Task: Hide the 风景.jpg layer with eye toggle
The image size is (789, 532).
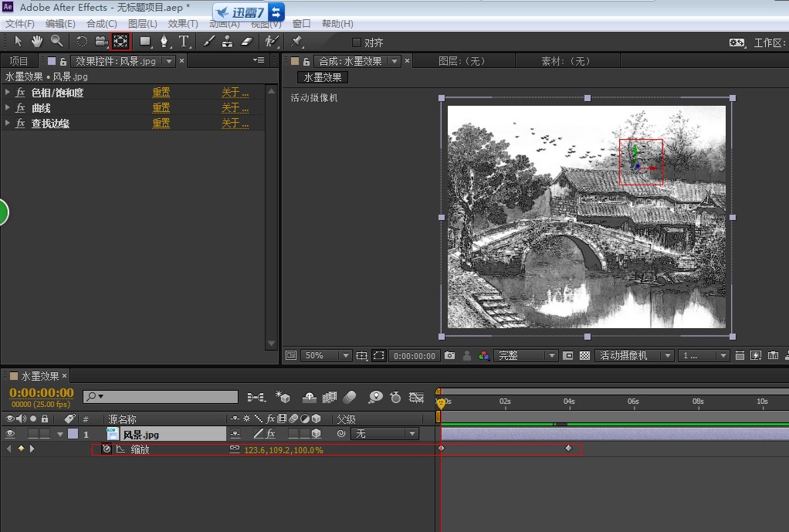Action: pyautogui.click(x=11, y=434)
